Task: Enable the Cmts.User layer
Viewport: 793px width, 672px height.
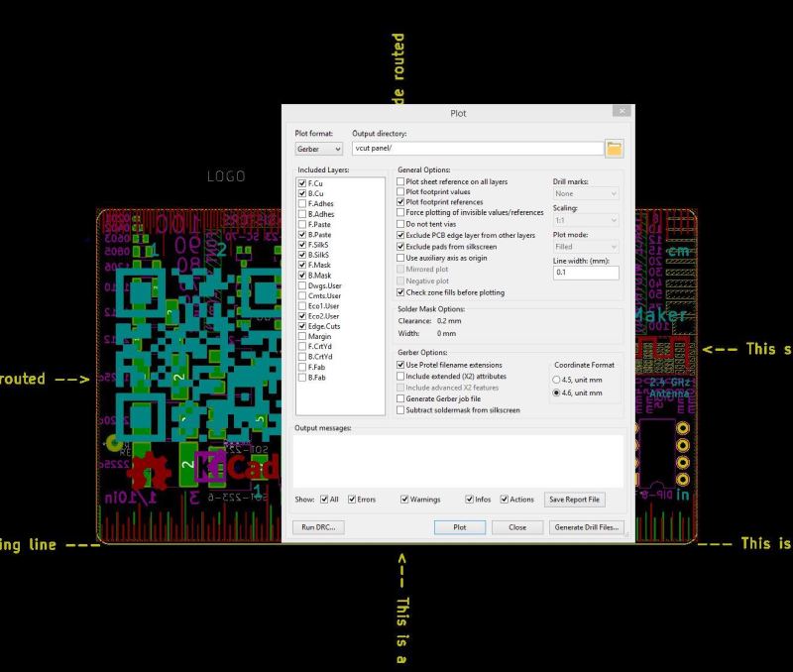Action: pyautogui.click(x=302, y=295)
